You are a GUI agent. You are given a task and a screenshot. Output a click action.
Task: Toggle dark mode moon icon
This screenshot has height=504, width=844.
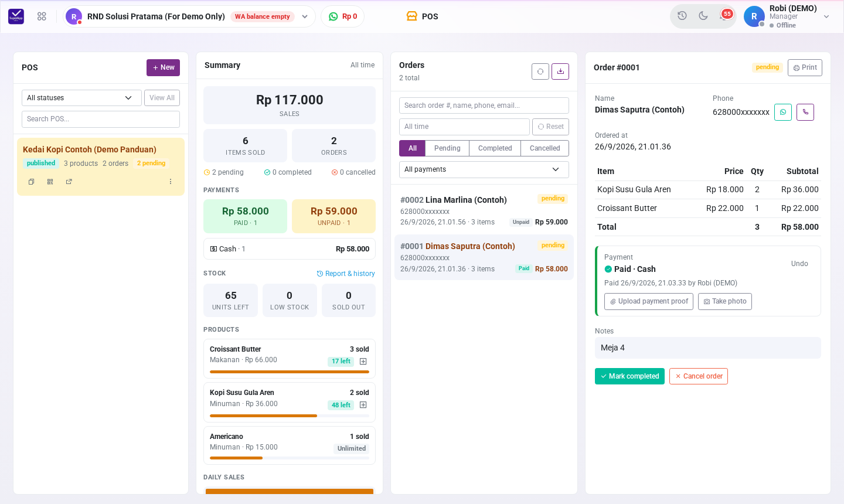[x=703, y=16]
